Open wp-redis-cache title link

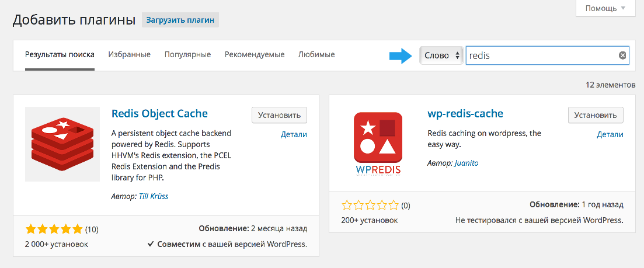point(465,114)
